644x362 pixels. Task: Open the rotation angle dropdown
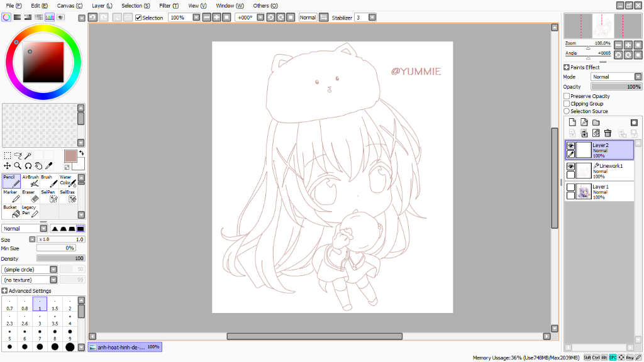pyautogui.click(x=260, y=17)
